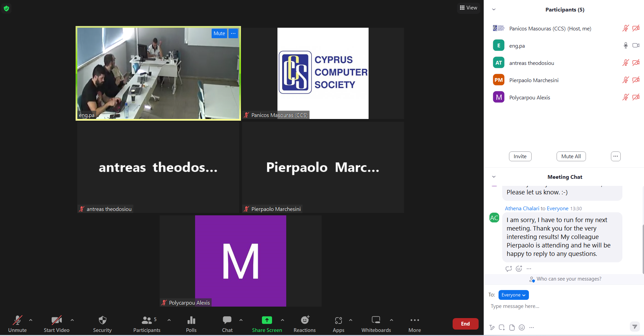Click the Meeting Chat scrollbar

click(643, 248)
